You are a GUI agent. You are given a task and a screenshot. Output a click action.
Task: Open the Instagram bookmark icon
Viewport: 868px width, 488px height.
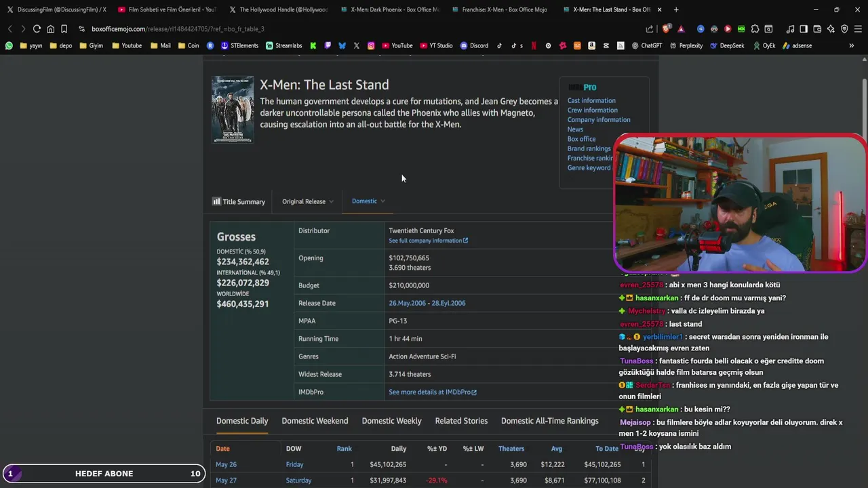coord(371,45)
